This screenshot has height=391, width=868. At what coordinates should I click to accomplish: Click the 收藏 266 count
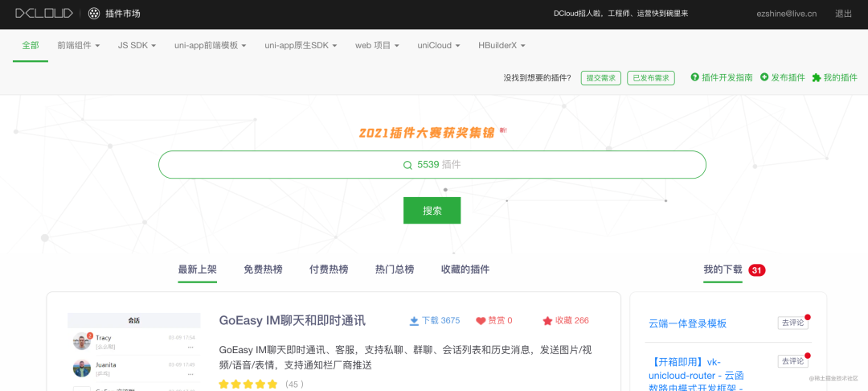572,321
